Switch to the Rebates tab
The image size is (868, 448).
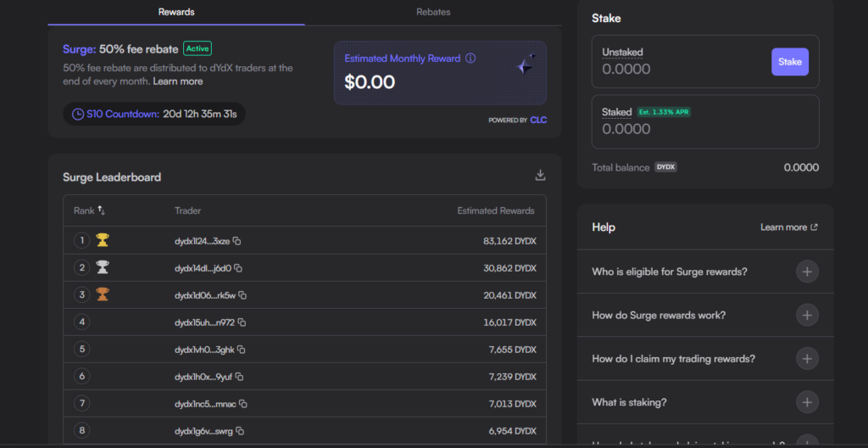(433, 12)
